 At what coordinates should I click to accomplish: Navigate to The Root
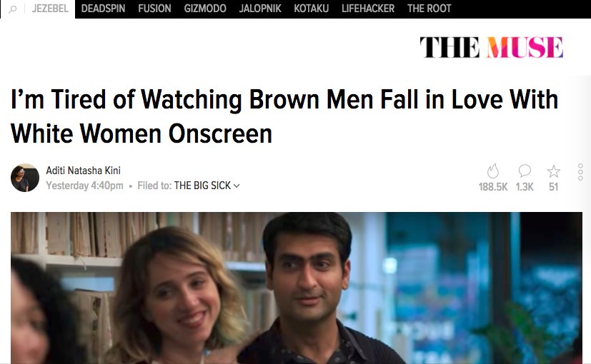coord(429,9)
